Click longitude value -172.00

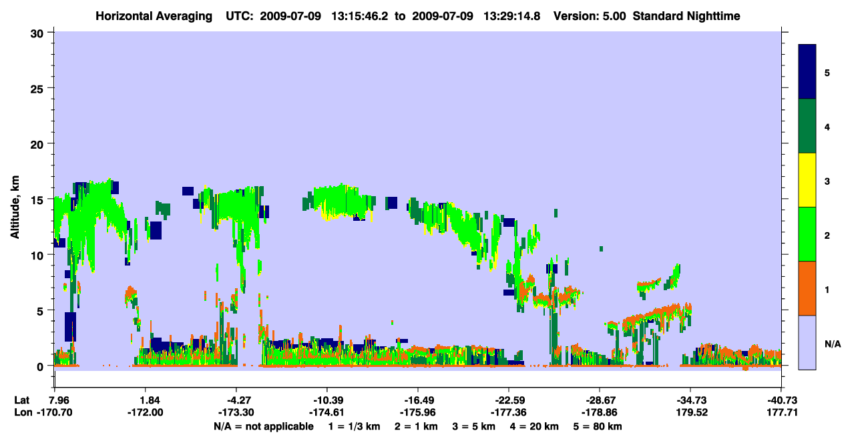click(x=146, y=412)
